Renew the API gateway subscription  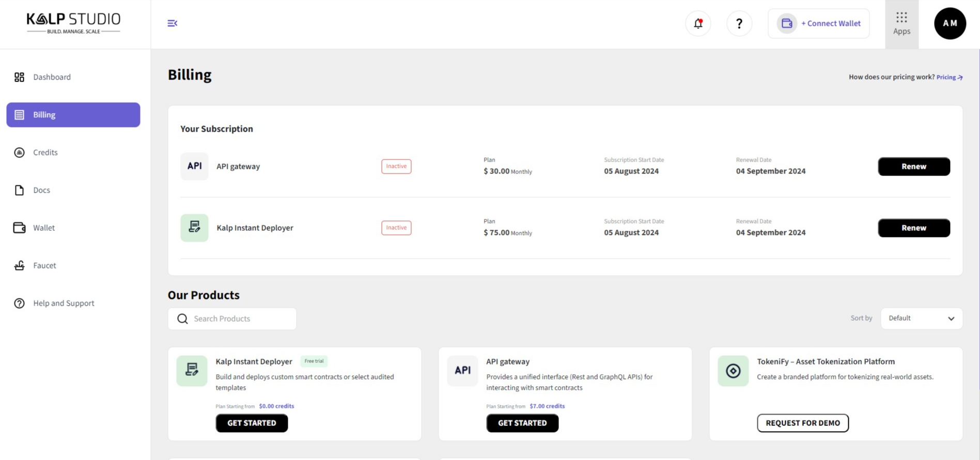tap(913, 166)
